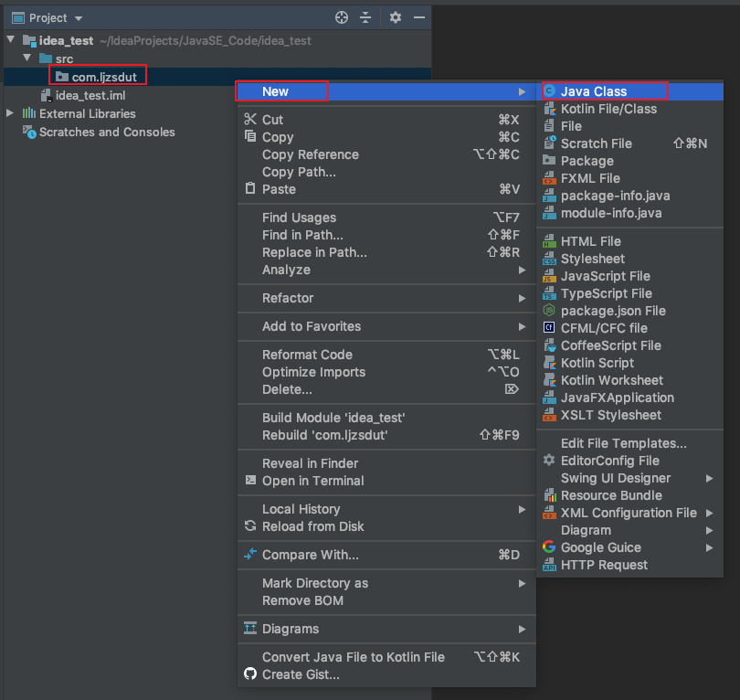Screen dimensions: 740x700
Task: Expand Swing UI Designer submenu arrow
Action: pos(709,478)
